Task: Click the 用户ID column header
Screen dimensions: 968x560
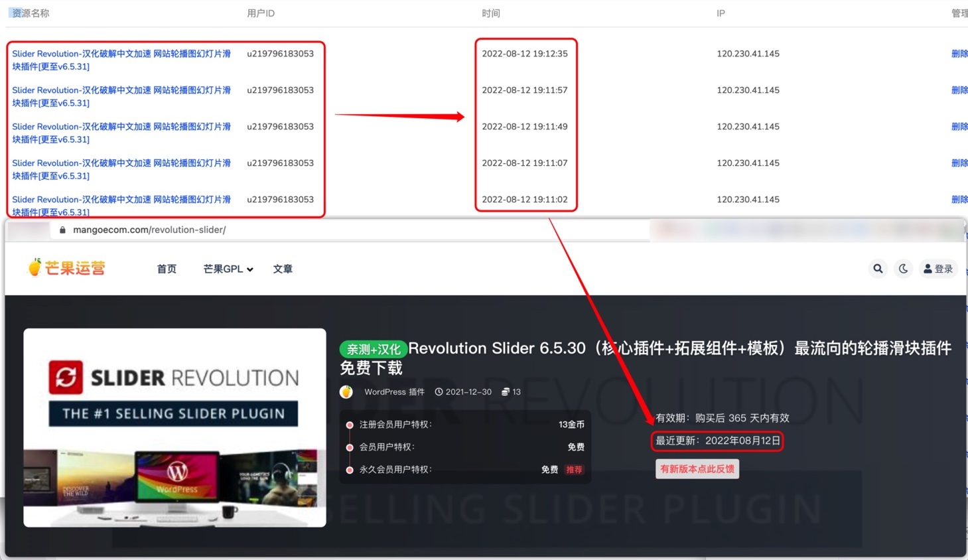Action: tap(261, 13)
